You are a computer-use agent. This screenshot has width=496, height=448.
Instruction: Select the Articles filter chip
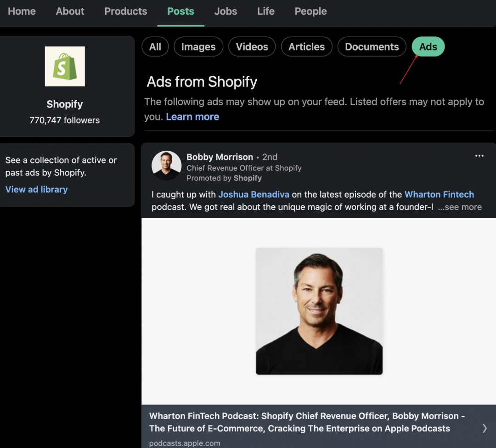[306, 46]
